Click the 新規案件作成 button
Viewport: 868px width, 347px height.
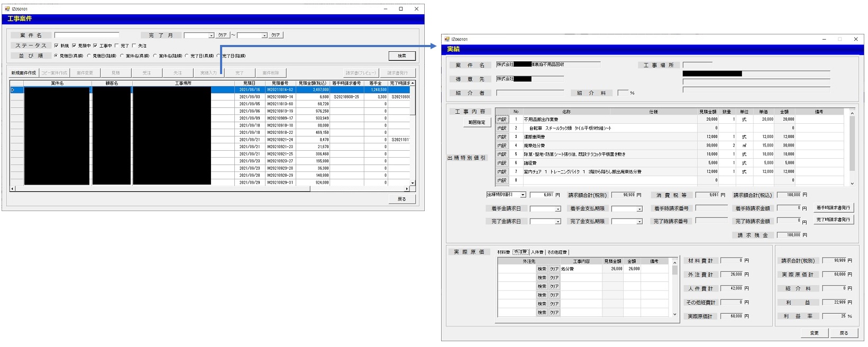(24, 72)
